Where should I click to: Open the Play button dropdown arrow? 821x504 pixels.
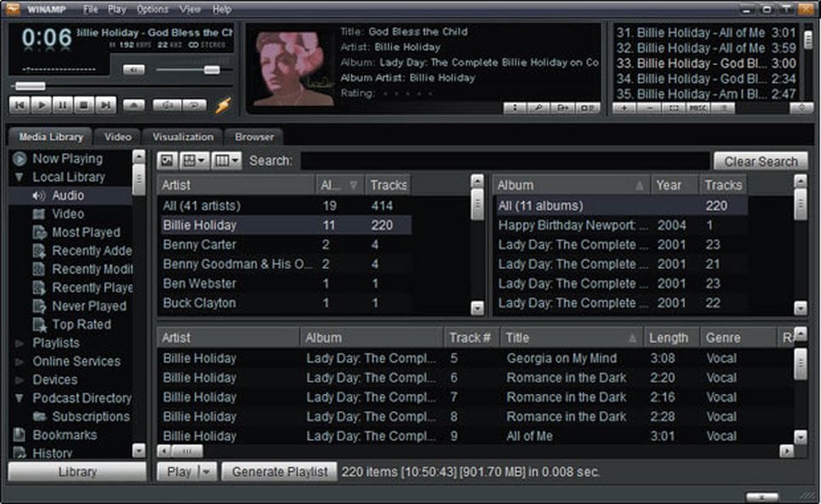pos(207,472)
